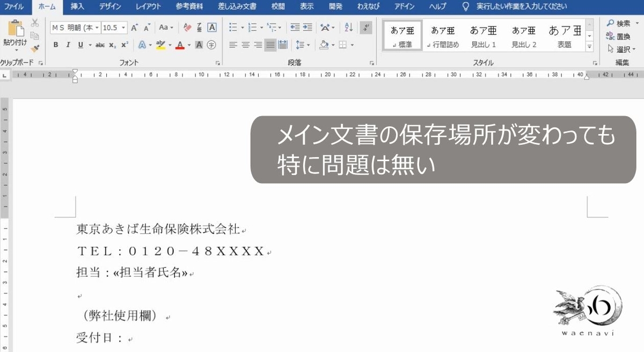Open the sort (並べ替え) icon
Viewport: 644px width, 352px height.
349,28
